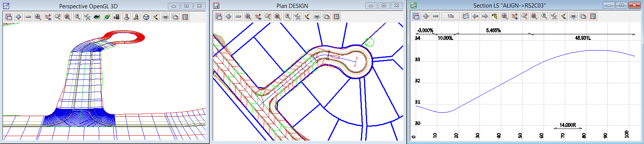Select the joystick fly-through tool

click(x=126, y=17)
